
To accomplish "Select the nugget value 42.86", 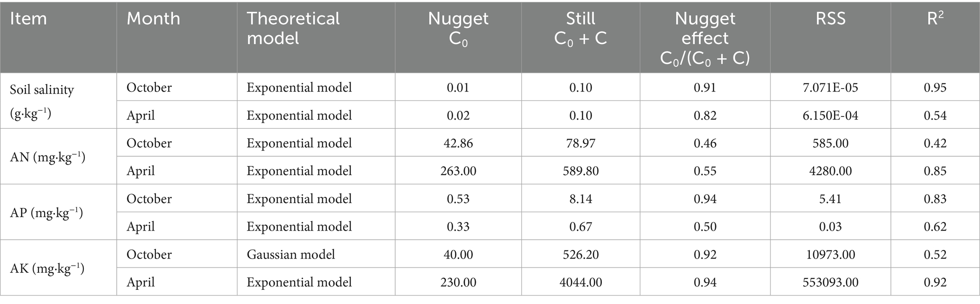I will (458, 143).
